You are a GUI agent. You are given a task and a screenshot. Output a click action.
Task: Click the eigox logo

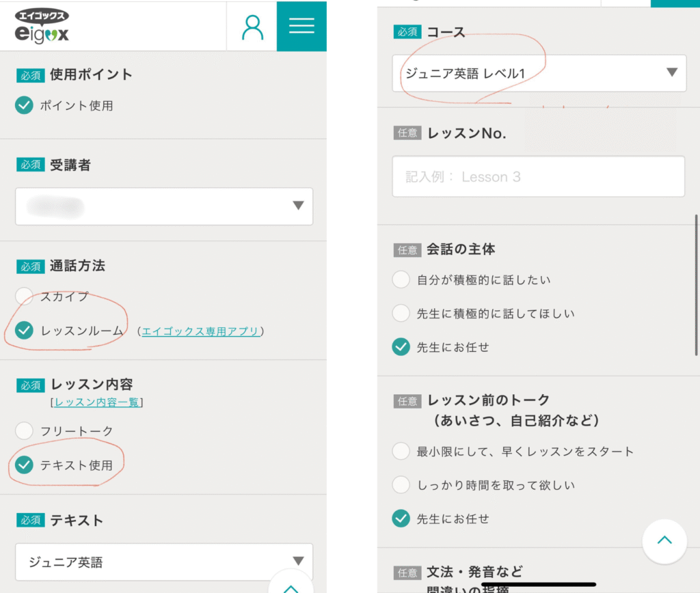tap(42, 26)
